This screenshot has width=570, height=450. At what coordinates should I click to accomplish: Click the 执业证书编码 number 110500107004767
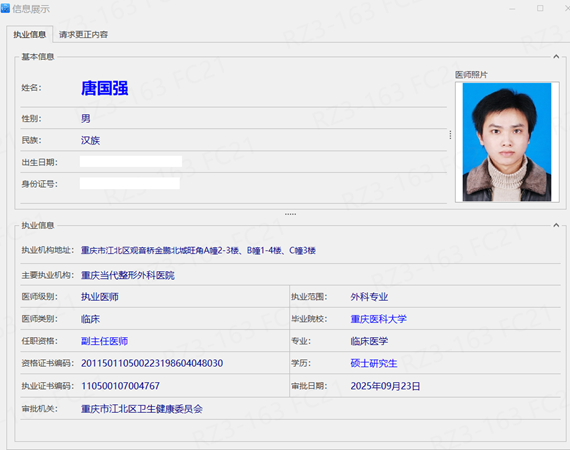[120, 386]
